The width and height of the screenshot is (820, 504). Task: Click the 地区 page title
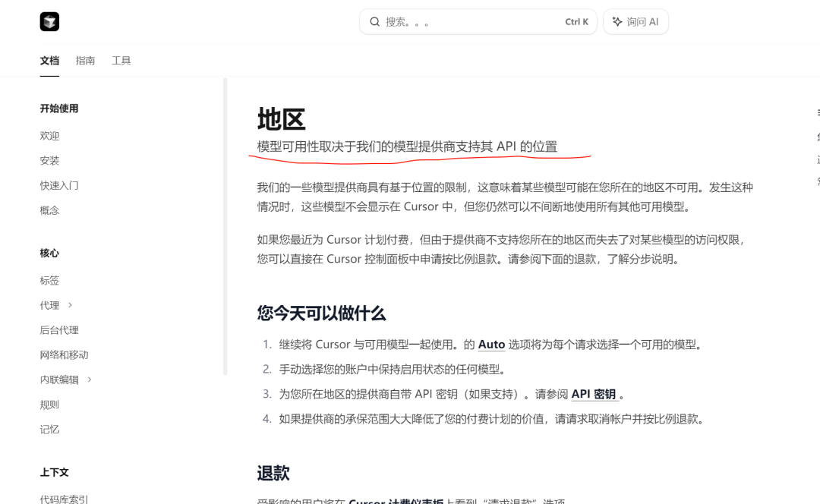pos(282,119)
